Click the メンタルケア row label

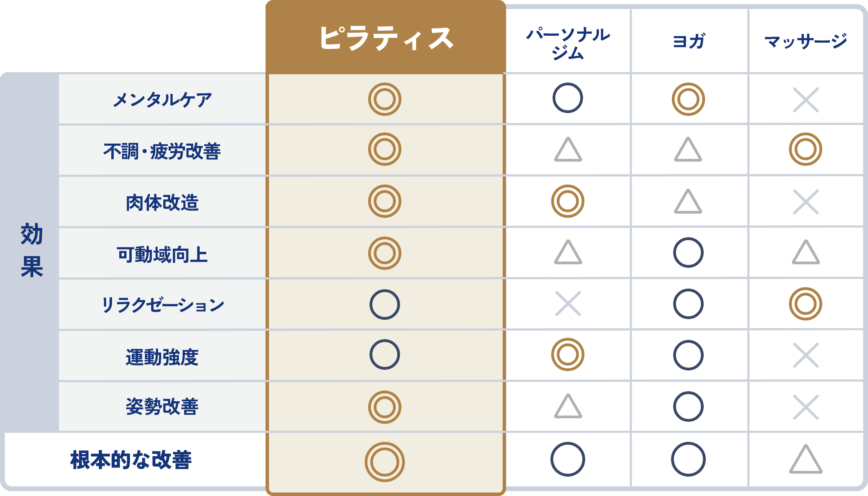[x=162, y=100]
